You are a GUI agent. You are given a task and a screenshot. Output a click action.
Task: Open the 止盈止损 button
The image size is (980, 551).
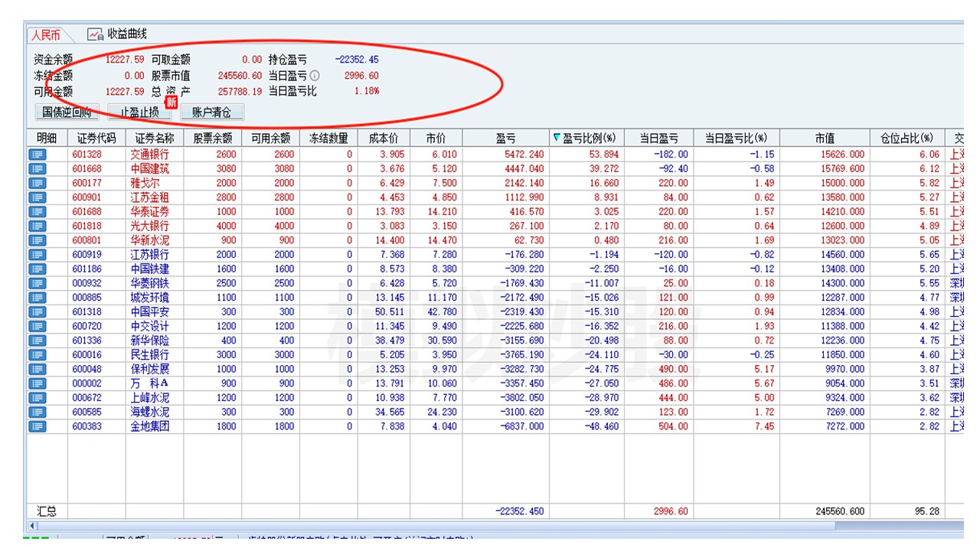click(139, 112)
